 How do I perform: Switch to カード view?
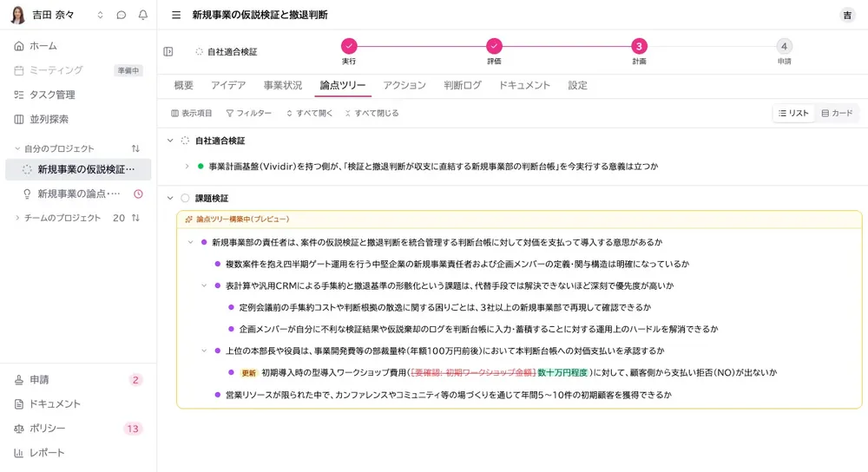click(837, 113)
